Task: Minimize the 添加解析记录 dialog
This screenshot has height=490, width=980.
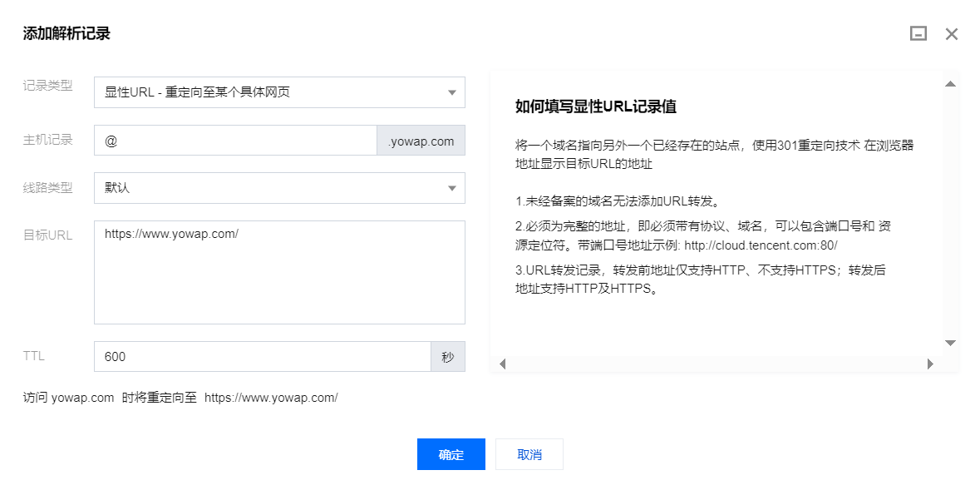Action: point(918,33)
